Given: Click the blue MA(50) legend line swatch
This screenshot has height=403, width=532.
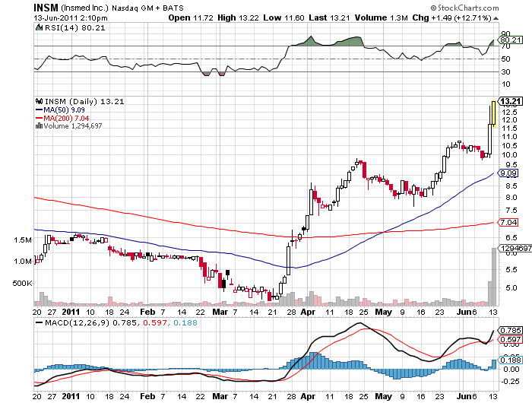Looking at the screenshot, I should (39, 110).
